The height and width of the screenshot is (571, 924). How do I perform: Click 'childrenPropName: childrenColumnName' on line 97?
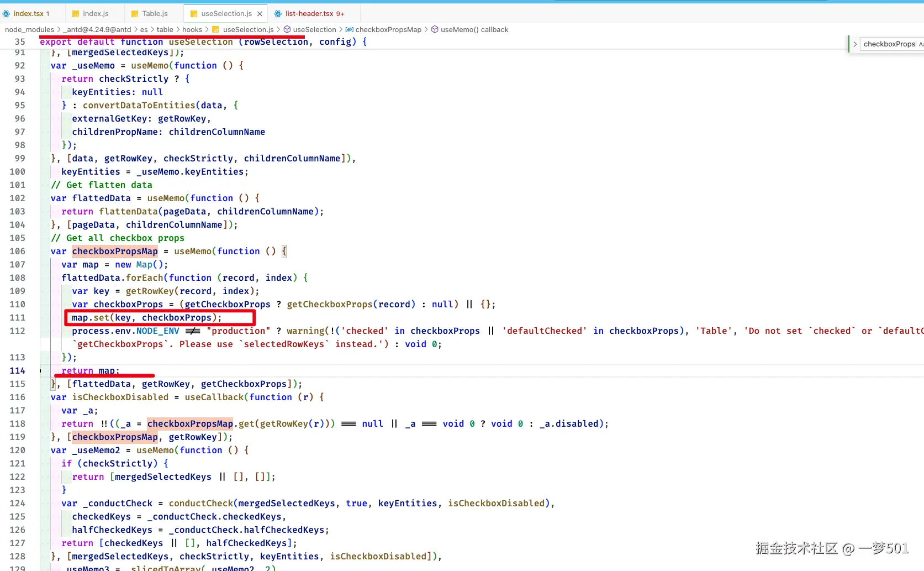pos(168,132)
